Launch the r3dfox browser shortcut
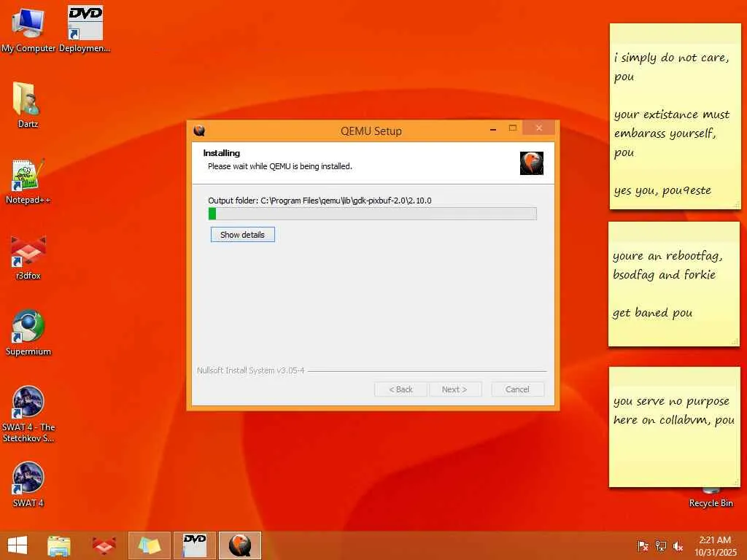The image size is (747, 560). [28, 257]
